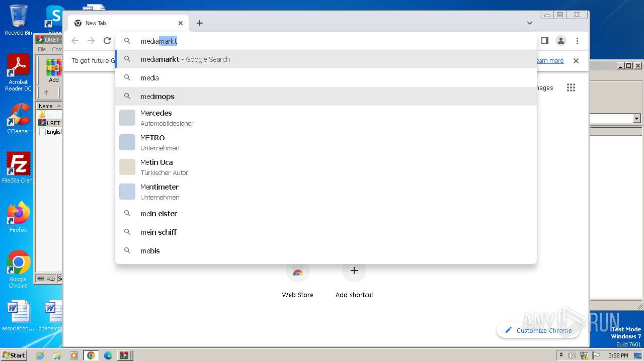Close the New Tab tab

click(181, 23)
